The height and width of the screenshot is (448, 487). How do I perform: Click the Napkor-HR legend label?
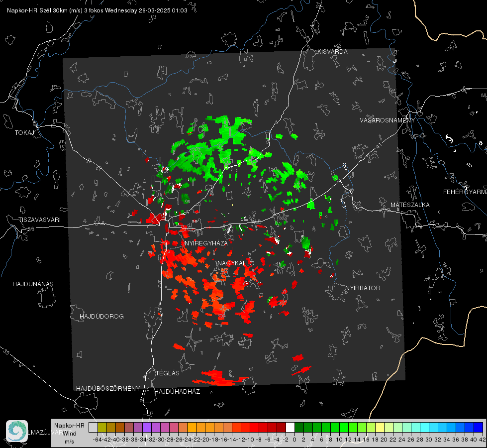(x=69, y=425)
